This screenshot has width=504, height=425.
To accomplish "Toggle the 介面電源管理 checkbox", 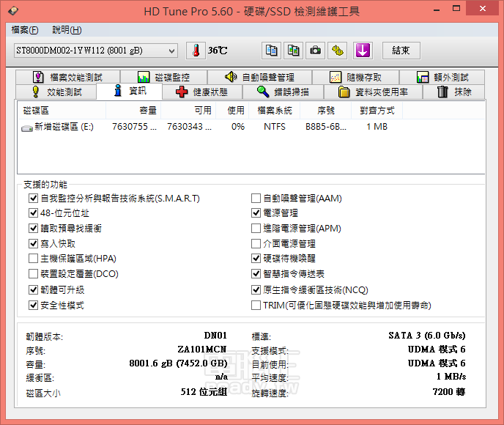I will [256, 243].
